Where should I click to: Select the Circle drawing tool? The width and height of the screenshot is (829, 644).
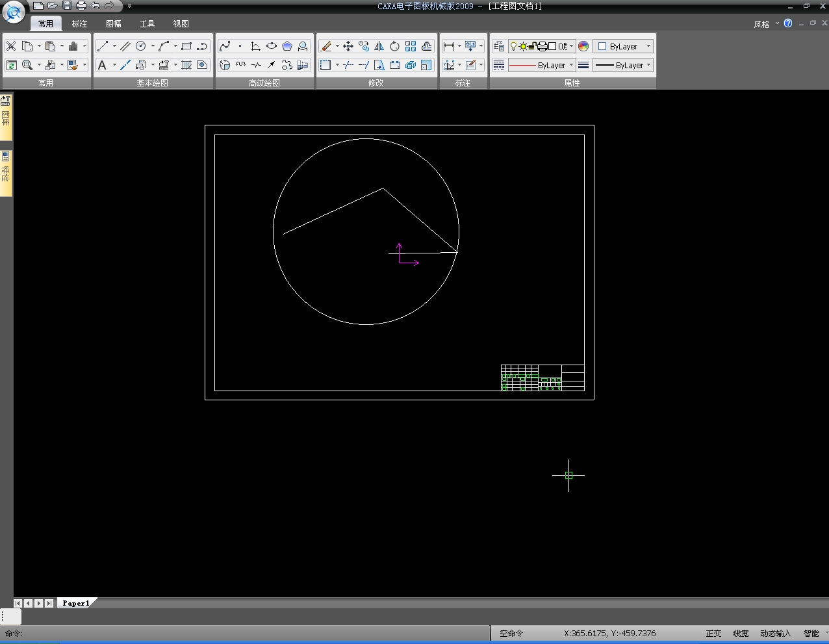[x=141, y=46]
